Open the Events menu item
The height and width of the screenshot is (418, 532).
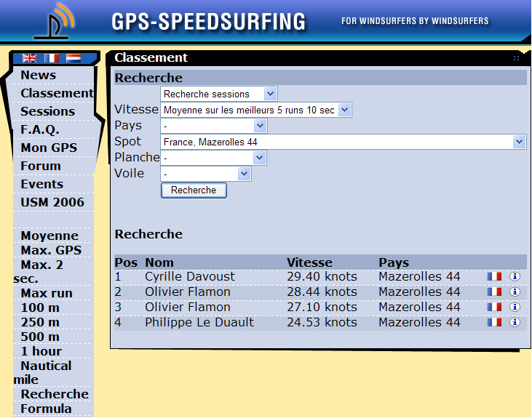point(42,184)
